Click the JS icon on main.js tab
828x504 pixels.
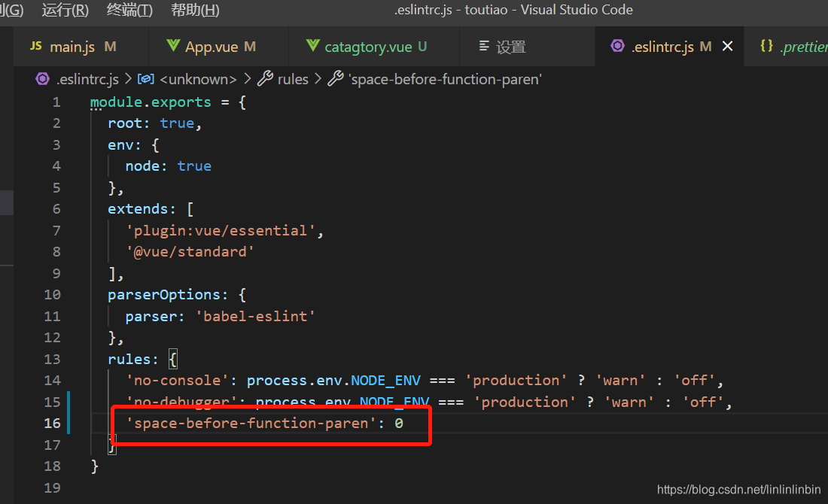point(36,46)
